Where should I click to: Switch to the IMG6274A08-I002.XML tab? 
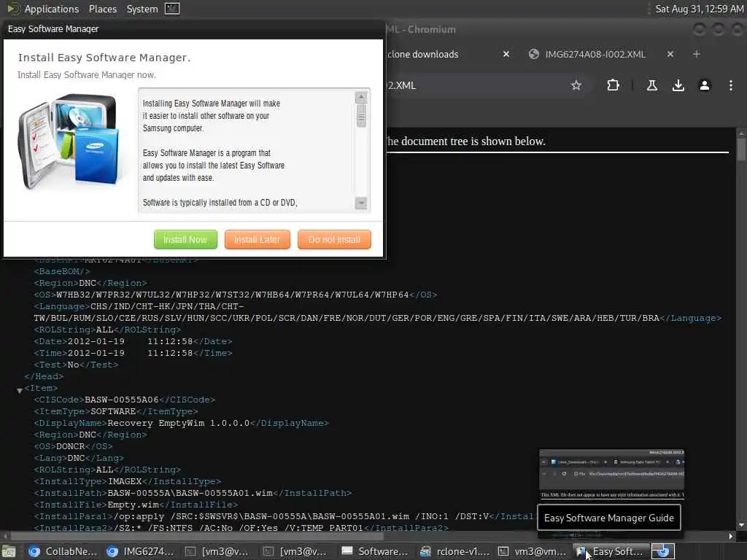click(595, 54)
